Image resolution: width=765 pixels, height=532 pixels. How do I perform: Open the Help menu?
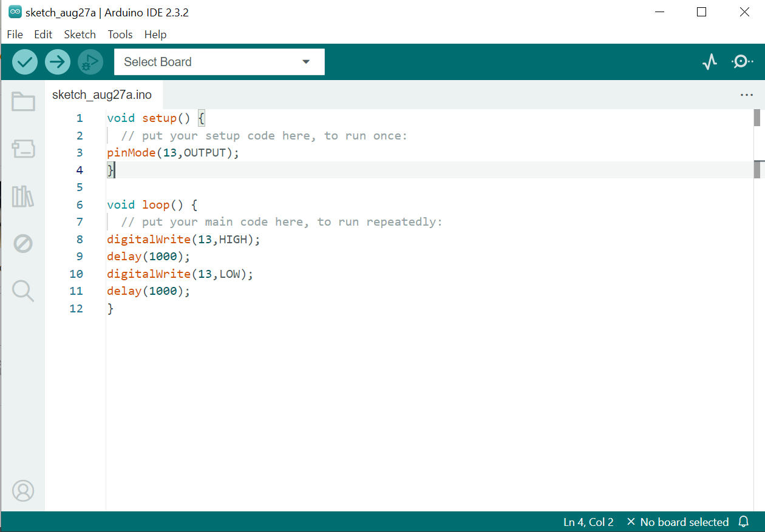155,35
